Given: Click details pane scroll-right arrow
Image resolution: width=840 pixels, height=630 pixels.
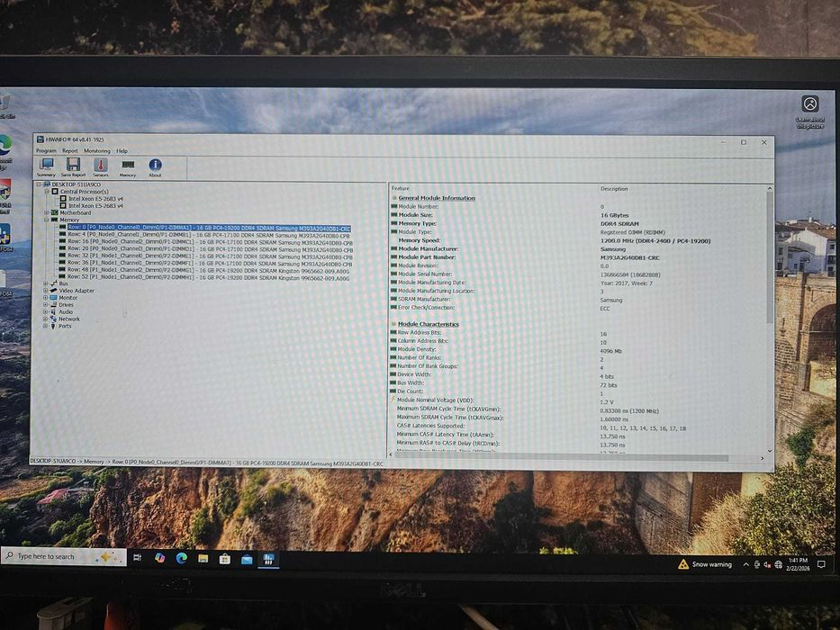Looking at the screenshot, I should (763, 458).
